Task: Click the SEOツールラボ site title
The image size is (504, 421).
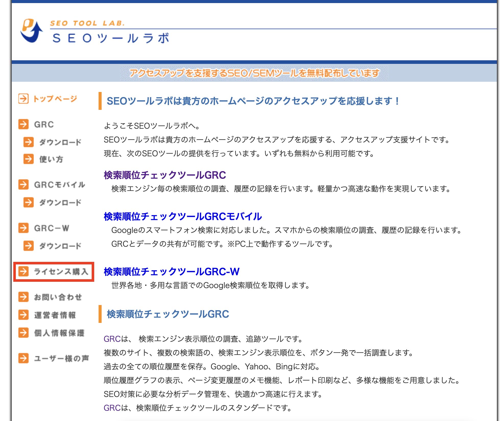Action: pyautogui.click(x=111, y=38)
